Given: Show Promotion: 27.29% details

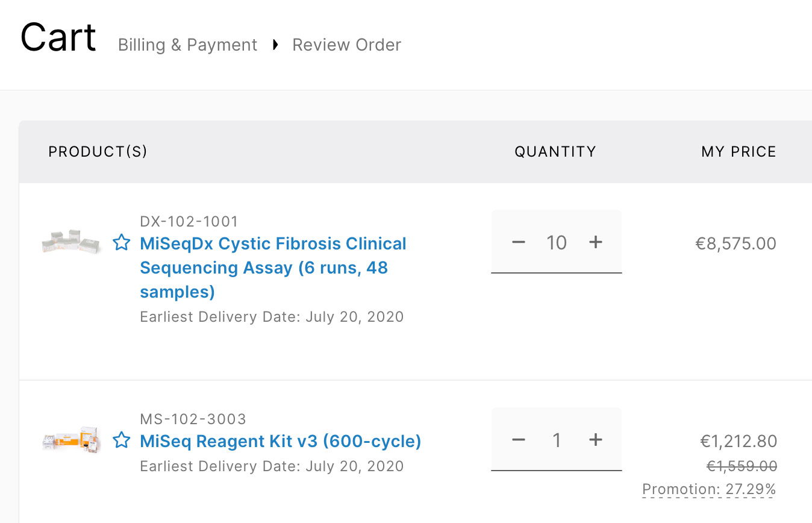Looking at the screenshot, I should (709, 489).
